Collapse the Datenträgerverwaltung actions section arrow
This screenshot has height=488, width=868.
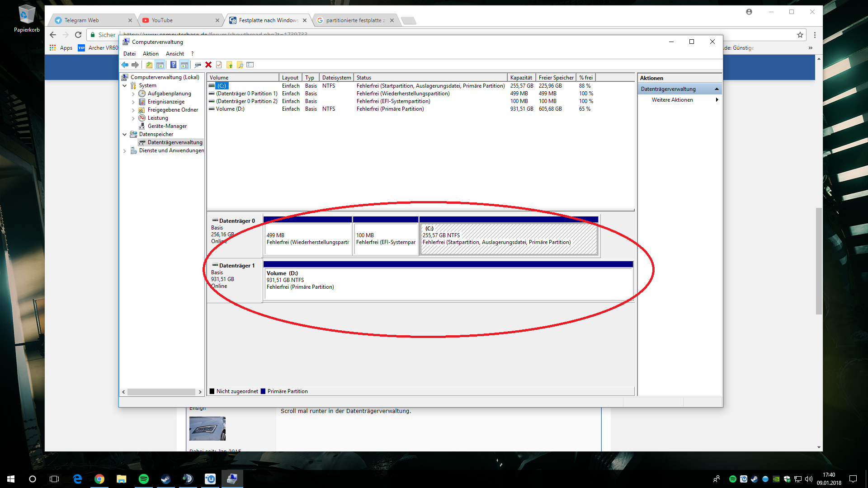pyautogui.click(x=717, y=89)
